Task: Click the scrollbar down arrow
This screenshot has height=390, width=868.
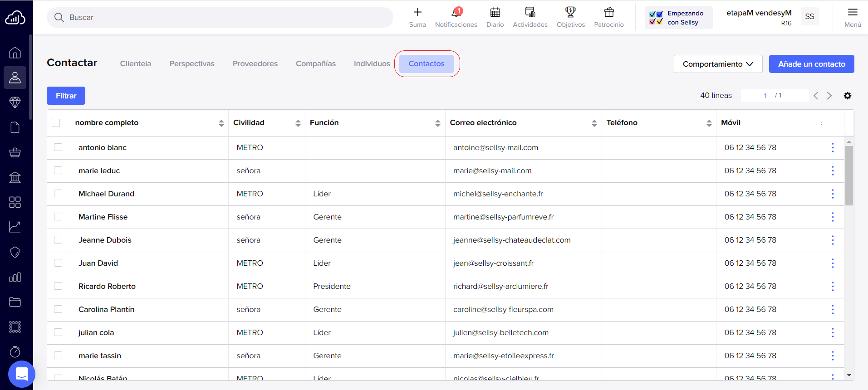Action: (x=849, y=375)
